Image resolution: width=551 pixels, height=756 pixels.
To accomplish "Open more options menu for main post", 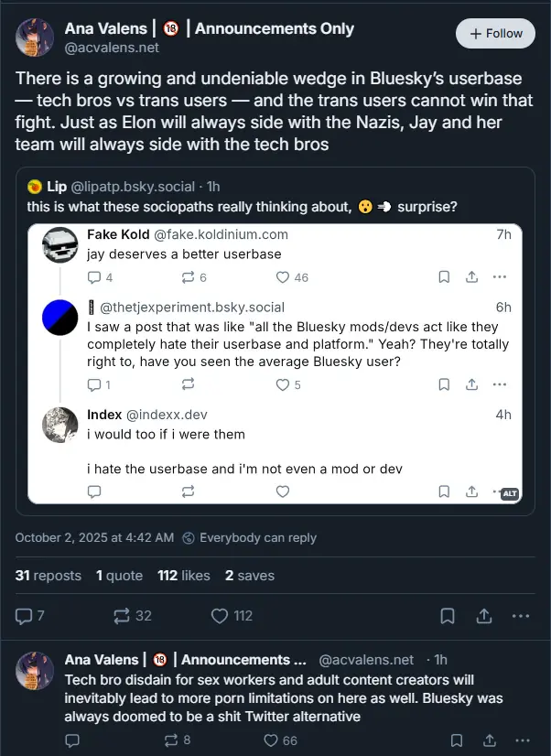I will (x=521, y=616).
